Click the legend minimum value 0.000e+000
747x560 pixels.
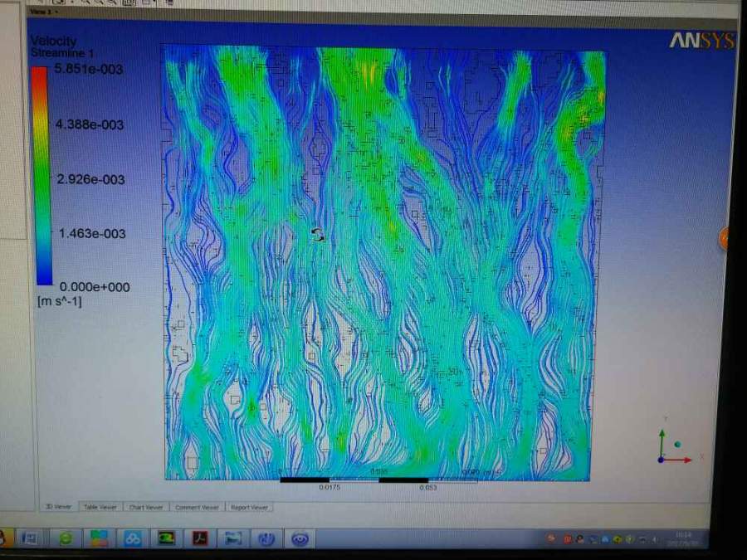tap(95, 287)
